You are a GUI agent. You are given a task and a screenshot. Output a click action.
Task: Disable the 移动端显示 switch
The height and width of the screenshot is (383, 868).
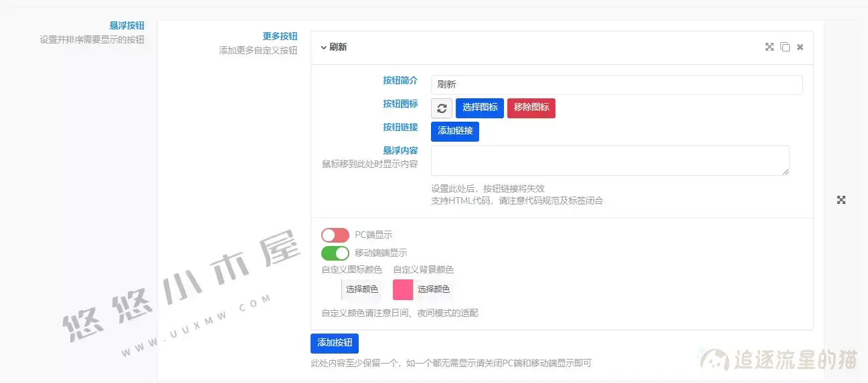(335, 253)
